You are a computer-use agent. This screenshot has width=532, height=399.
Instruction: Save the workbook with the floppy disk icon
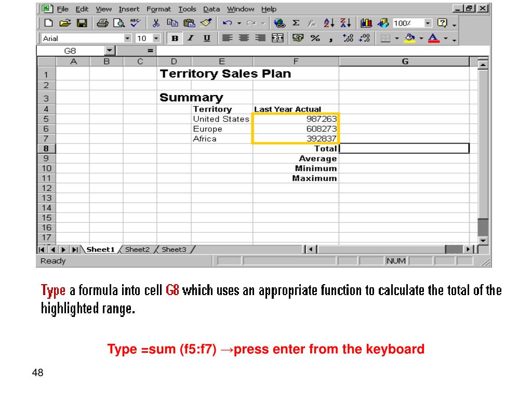pos(82,23)
